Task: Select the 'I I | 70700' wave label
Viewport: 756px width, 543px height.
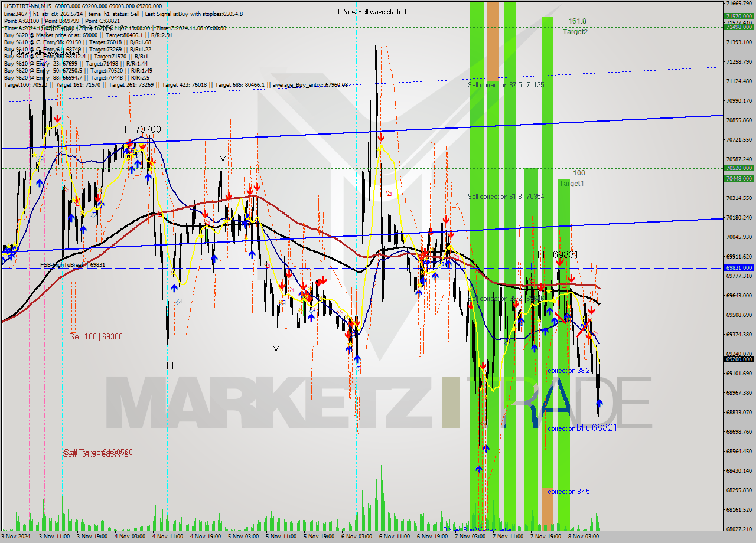Action: pyautogui.click(x=139, y=129)
